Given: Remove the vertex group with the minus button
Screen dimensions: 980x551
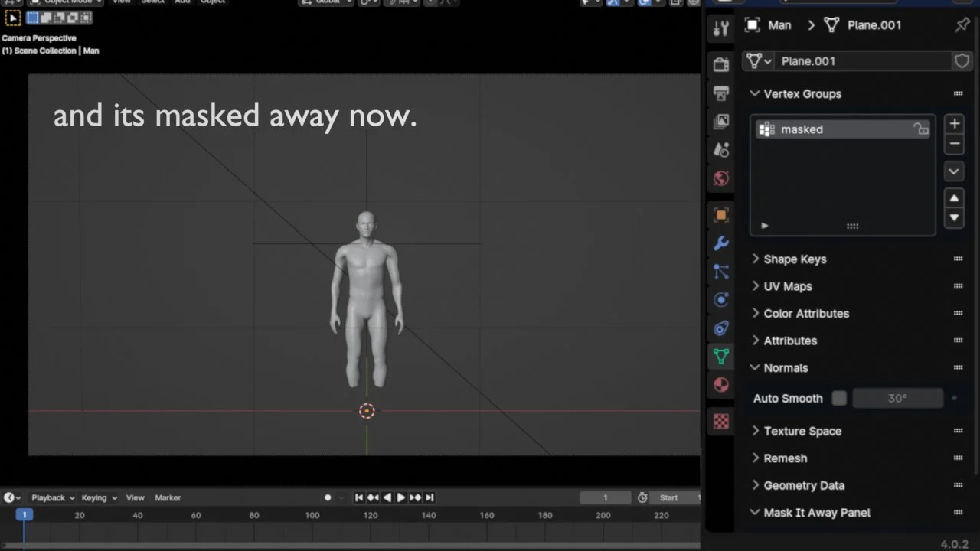Looking at the screenshot, I should 954,143.
